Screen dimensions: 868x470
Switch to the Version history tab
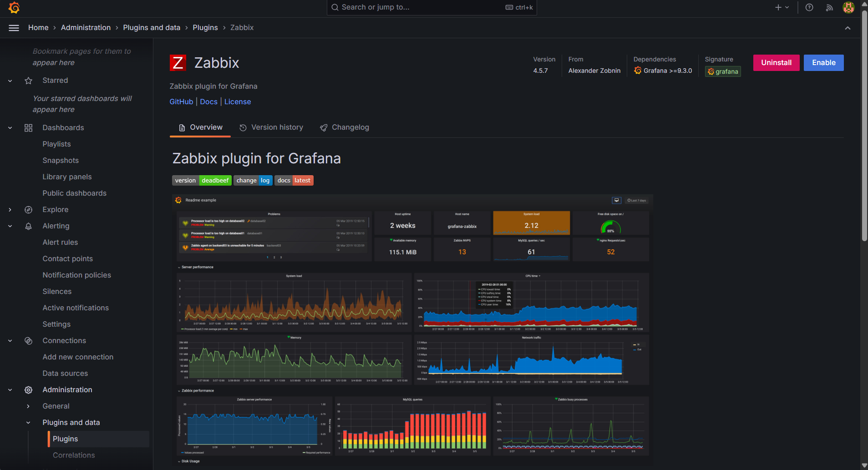pos(271,127)
